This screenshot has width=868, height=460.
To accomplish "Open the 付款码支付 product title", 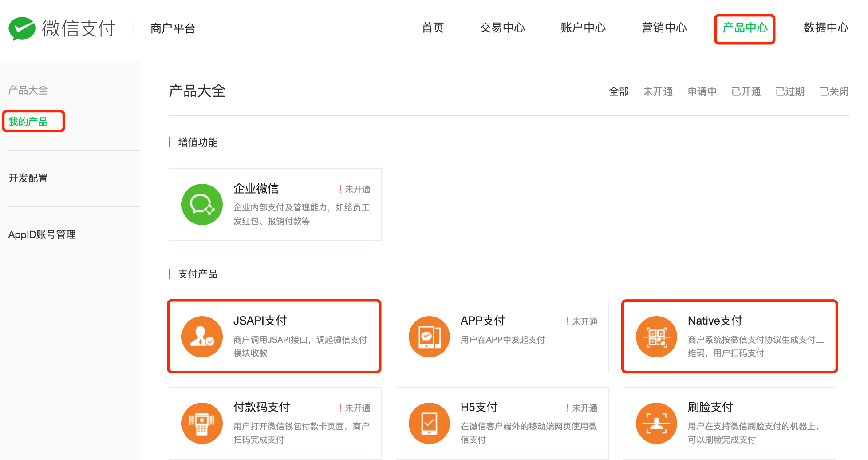I will point(262,407).
